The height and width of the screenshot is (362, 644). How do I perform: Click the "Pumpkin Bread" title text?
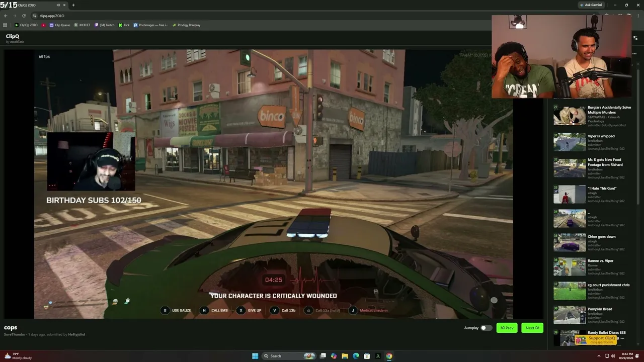(600, 309)
